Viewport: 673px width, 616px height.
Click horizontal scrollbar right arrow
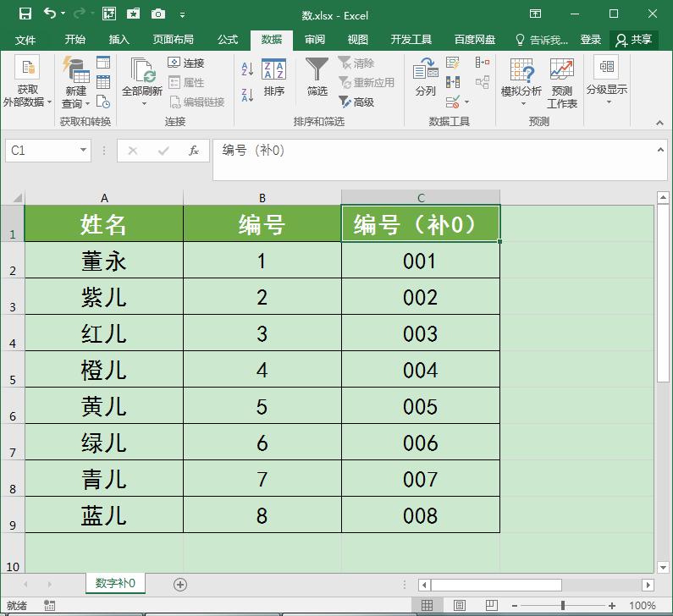[x=648, y=585]
